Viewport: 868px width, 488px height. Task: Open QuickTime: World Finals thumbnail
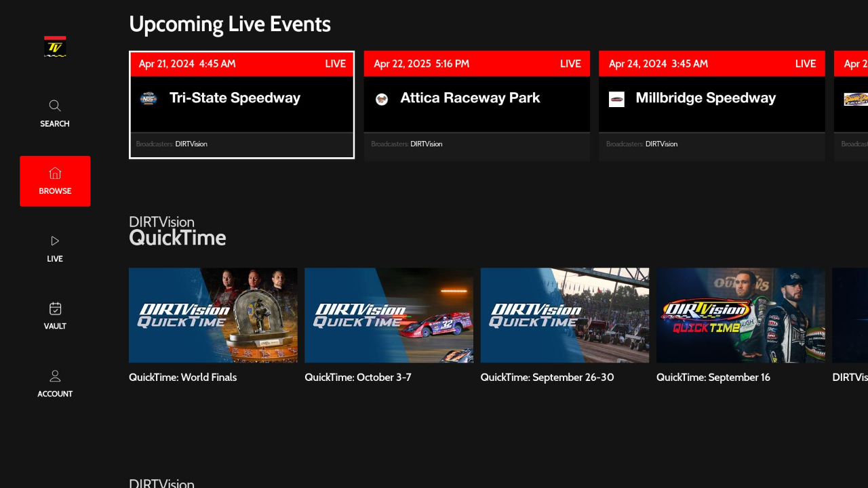point(213,315)
